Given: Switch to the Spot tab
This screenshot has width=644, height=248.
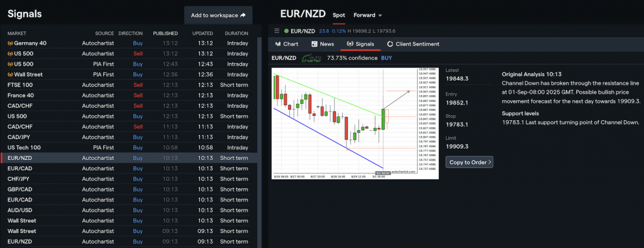Looking at the screenshot, I should (339, 15).
